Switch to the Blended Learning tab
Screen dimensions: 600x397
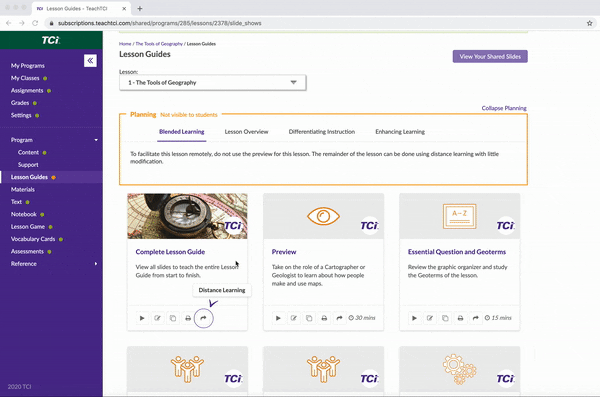pyautogui.click(x=181, y=132)
